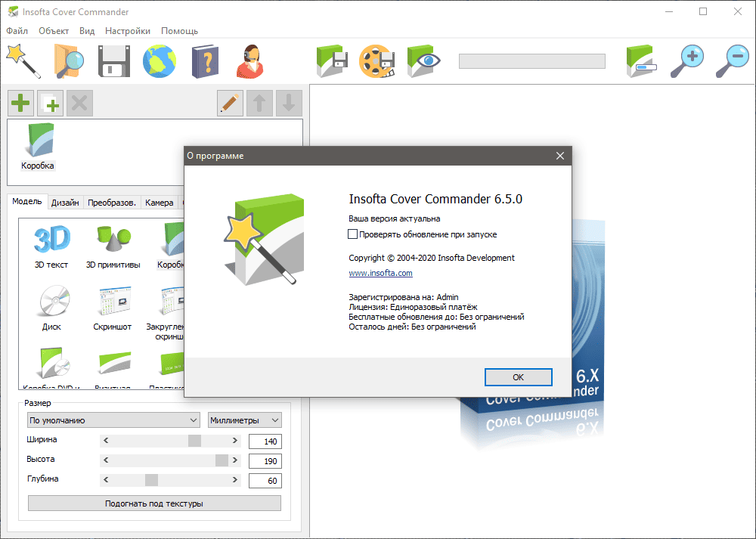Choose the 3D примитивы model
The image size is (756, 539).
coord(113,246)
